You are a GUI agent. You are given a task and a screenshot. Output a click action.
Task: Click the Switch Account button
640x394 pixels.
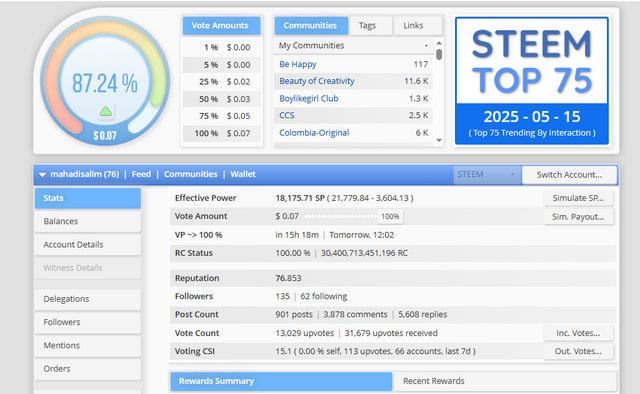pos(569,175)
